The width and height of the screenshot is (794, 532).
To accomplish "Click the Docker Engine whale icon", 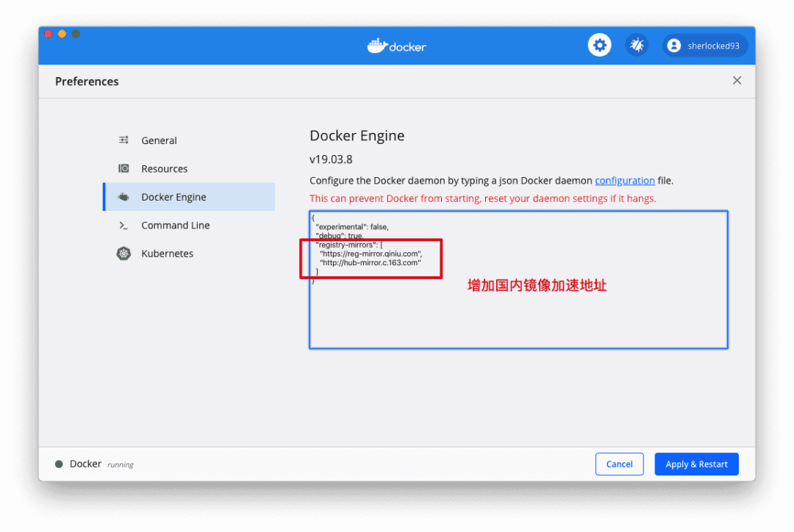I will [x=124, y=196].
